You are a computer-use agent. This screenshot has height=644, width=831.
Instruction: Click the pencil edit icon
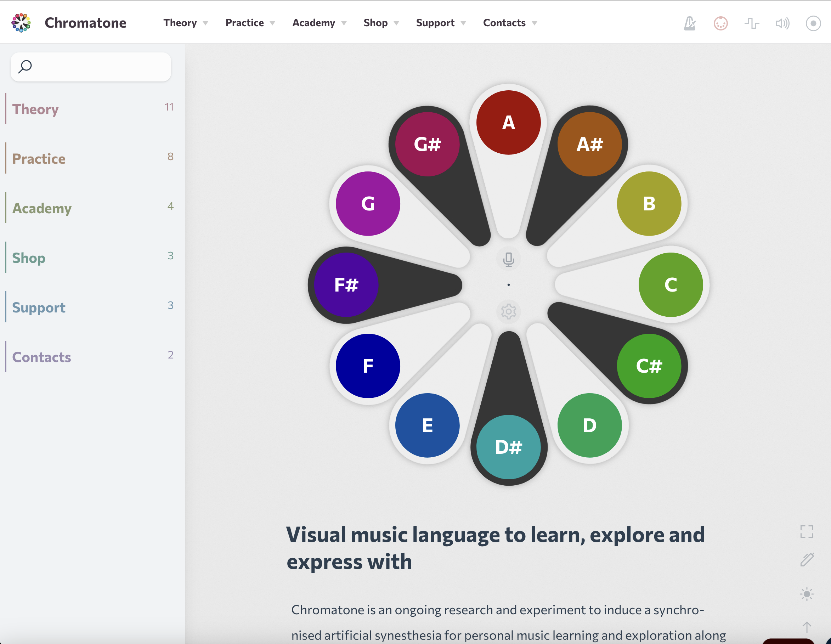click(x=807, y=559)
